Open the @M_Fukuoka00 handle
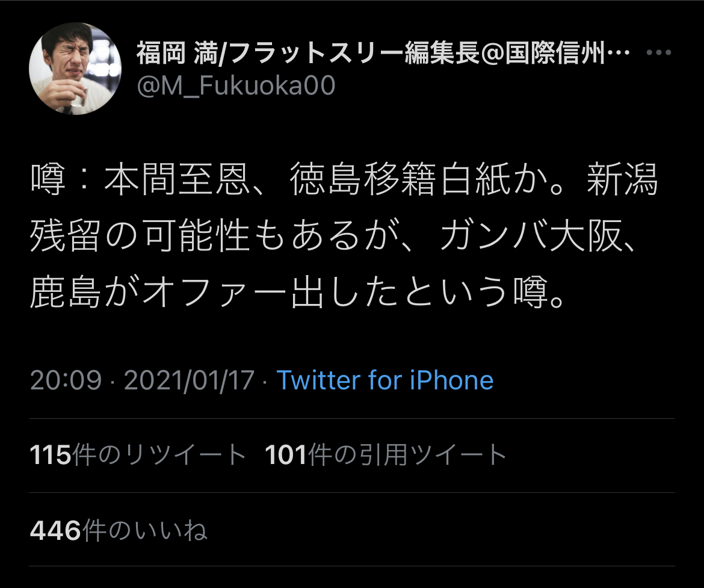This screenshot has height=588, width=704. (x=236, y=85)
